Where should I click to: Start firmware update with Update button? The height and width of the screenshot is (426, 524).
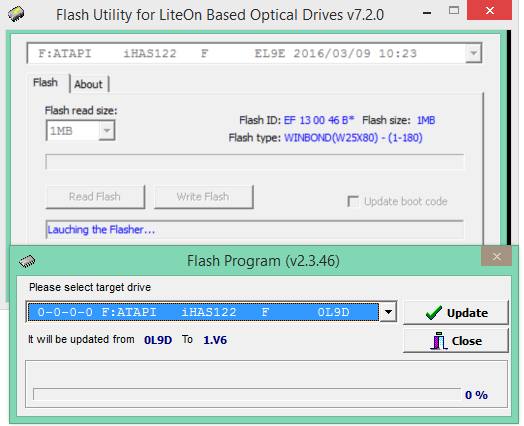(456, 313)
